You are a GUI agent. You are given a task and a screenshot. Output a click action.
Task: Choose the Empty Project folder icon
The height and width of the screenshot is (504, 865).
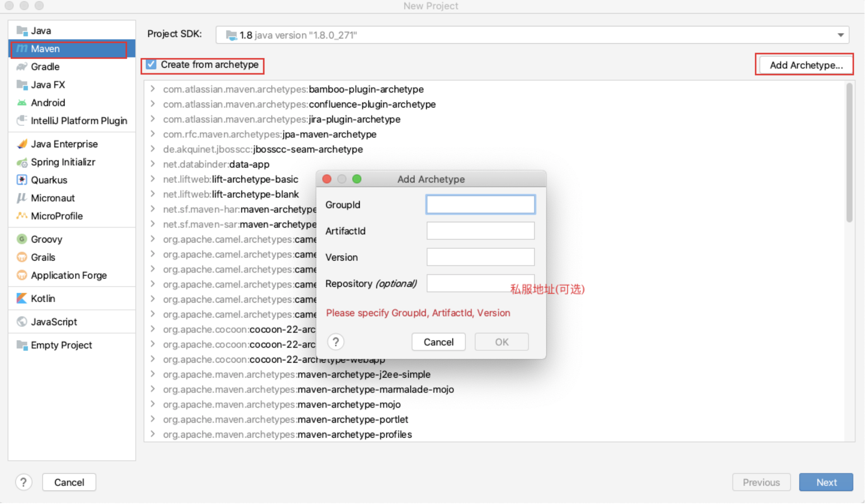(22, 345)
